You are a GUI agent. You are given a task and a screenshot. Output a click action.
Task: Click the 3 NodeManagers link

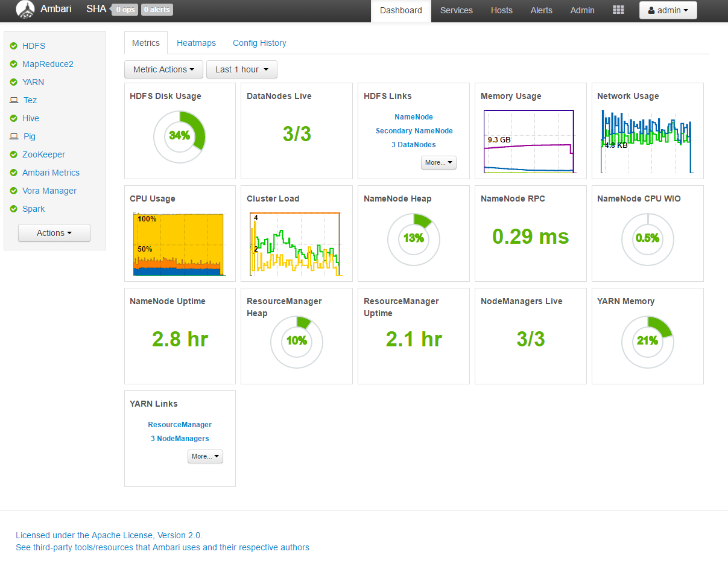tap(180, 439)
